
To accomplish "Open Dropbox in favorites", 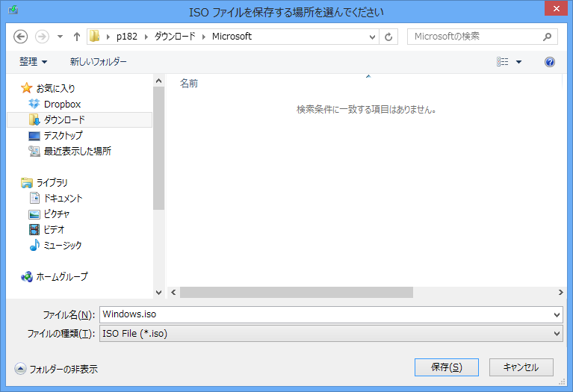I will (x=62, y=104).
